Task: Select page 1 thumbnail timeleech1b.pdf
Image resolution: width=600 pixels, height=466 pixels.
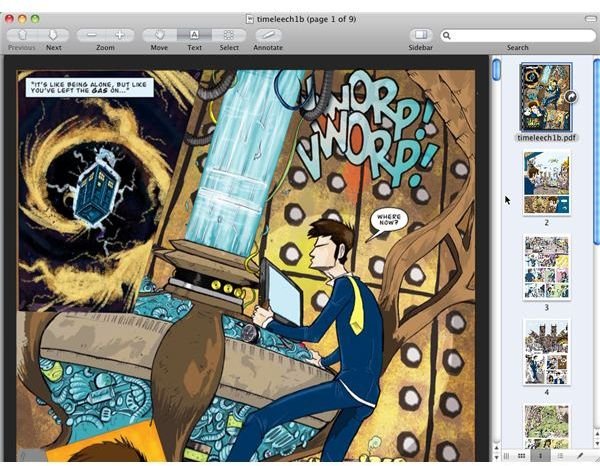Action: (545, 97)
